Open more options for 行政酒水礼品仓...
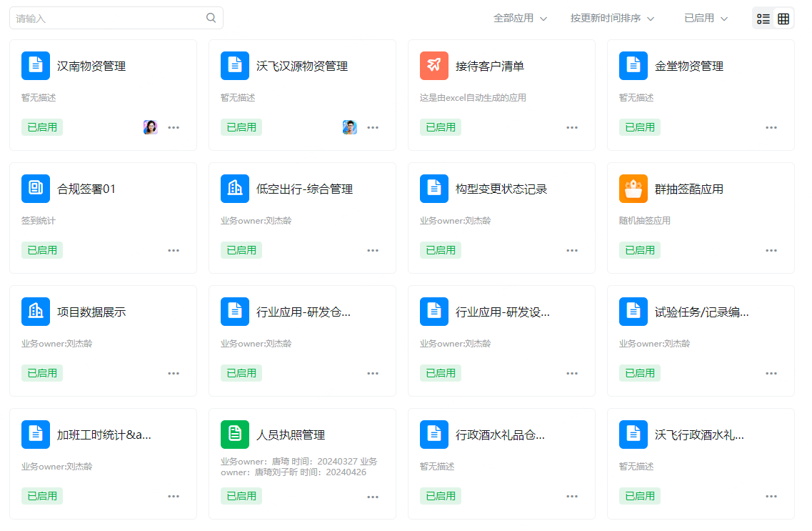This screenshot has width=812, height=531. tap(572, 496)
